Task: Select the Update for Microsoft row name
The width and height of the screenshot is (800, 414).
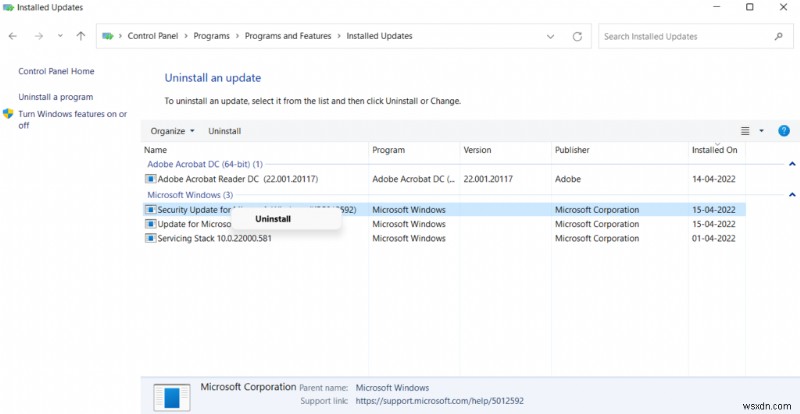Action: tap(194, 224)
